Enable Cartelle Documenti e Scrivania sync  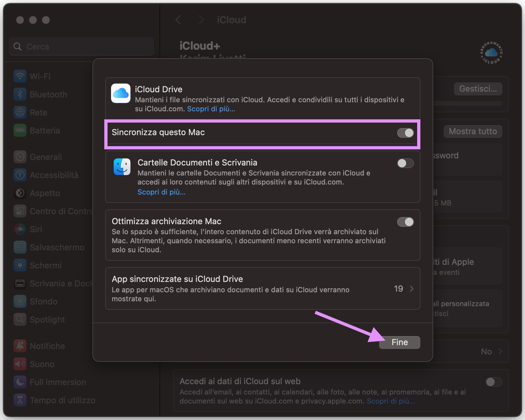pos(405,164)
